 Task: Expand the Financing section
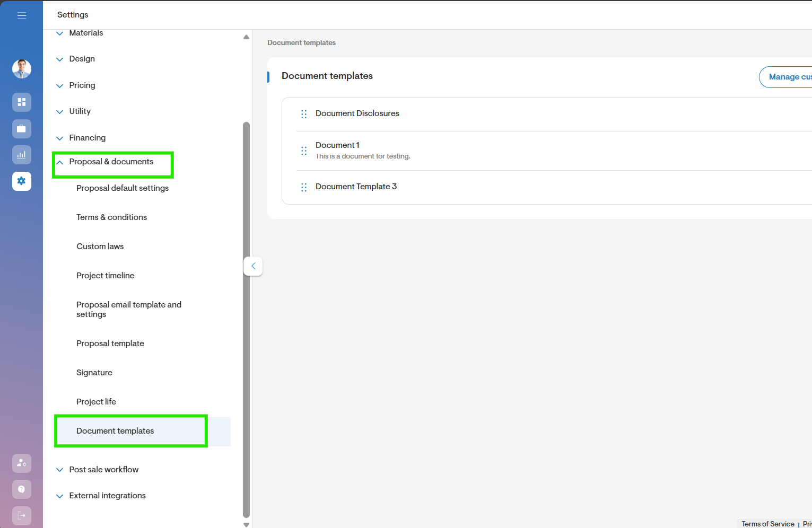coord(81,138)
